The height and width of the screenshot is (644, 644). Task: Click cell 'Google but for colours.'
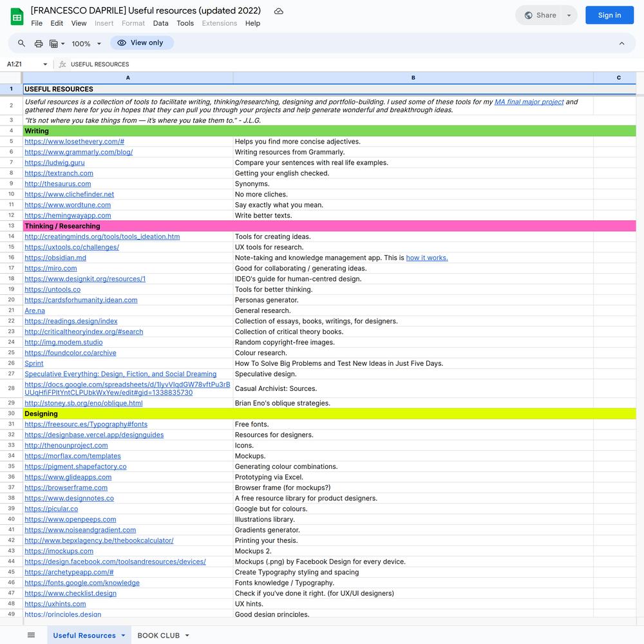[413, 509]
